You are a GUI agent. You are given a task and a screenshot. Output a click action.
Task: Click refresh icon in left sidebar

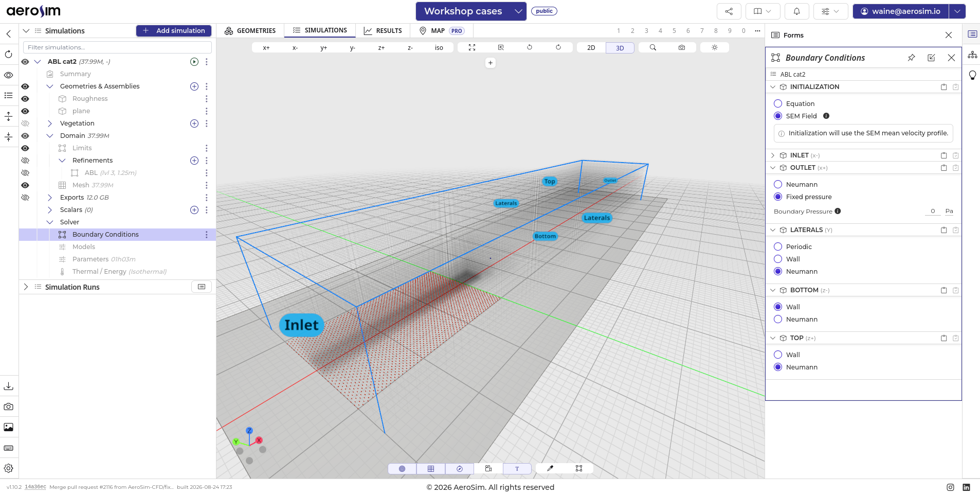tap(9, 55)
